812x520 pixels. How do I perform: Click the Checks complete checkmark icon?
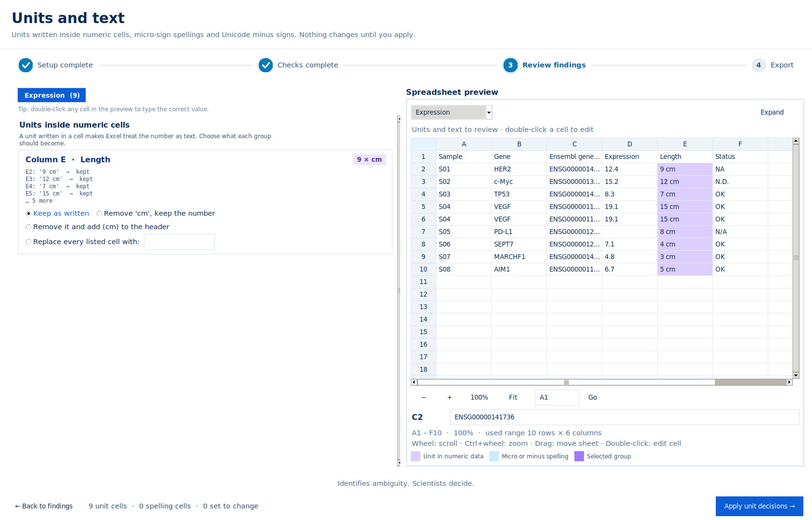266,65
